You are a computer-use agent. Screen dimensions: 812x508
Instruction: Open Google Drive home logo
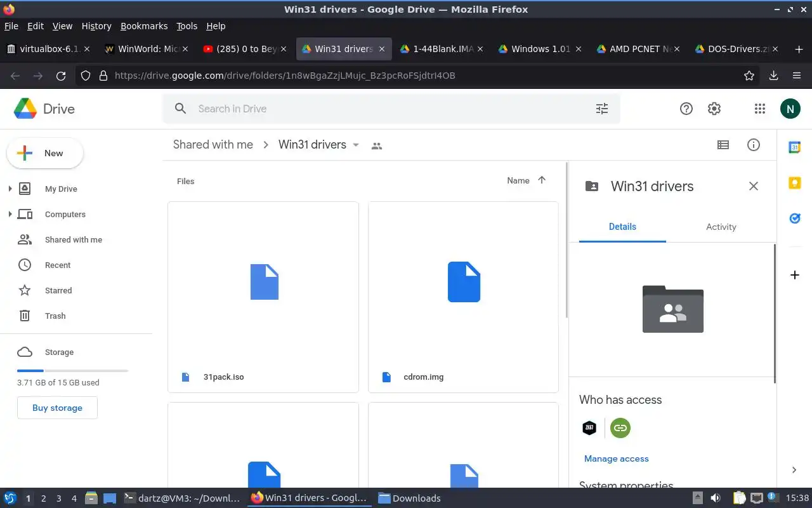point(44,109)
